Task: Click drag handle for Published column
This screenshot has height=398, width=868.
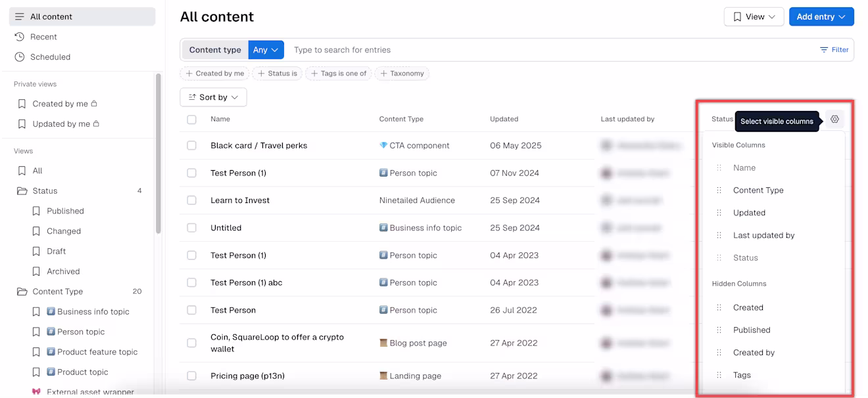Action: click(x=719, y=330)
